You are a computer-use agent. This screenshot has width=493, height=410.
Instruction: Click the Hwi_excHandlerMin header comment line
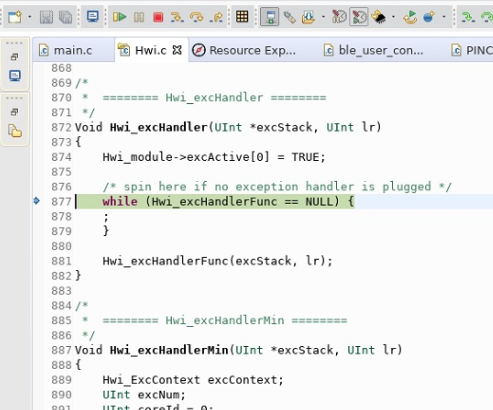coord(214,321)
